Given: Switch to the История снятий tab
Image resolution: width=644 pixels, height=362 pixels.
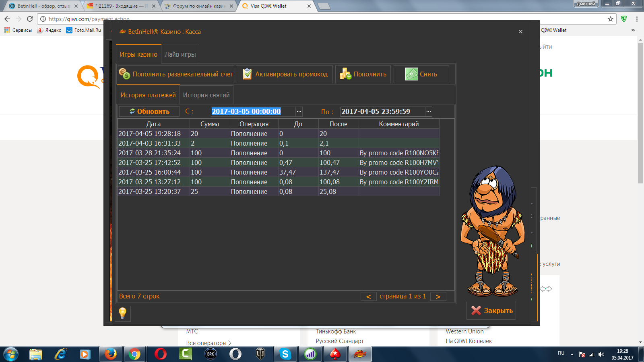Looking at the screenshot, I should pos(206,95).
